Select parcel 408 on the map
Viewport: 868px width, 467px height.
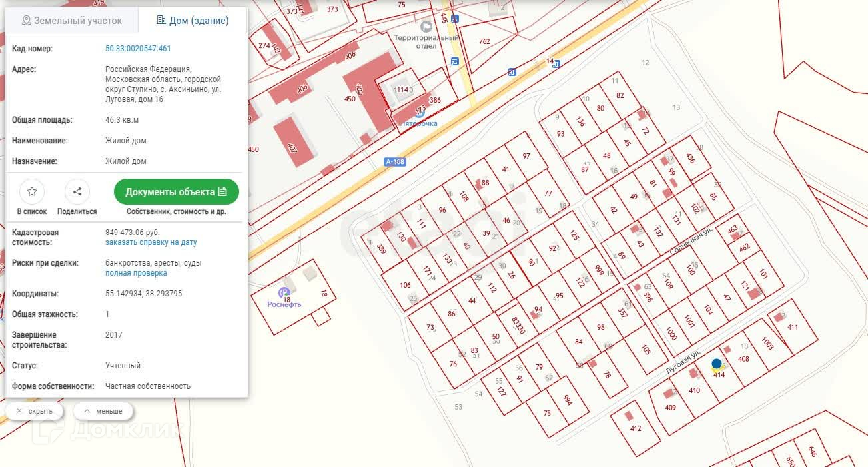743,359
